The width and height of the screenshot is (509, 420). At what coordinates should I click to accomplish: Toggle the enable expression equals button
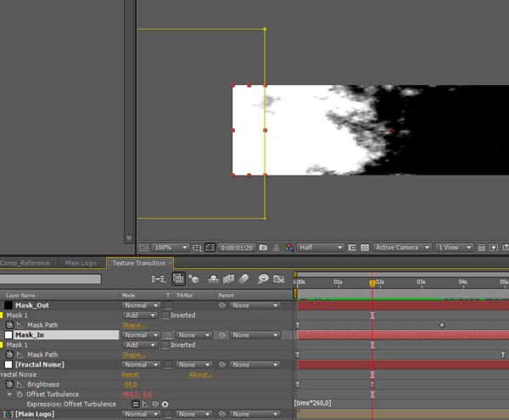coord(136,405)
